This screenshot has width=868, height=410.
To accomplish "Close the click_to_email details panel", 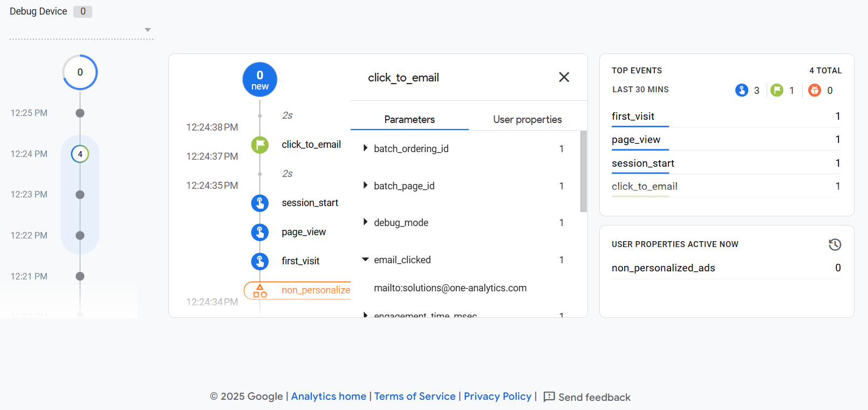I will pos(564,77).
